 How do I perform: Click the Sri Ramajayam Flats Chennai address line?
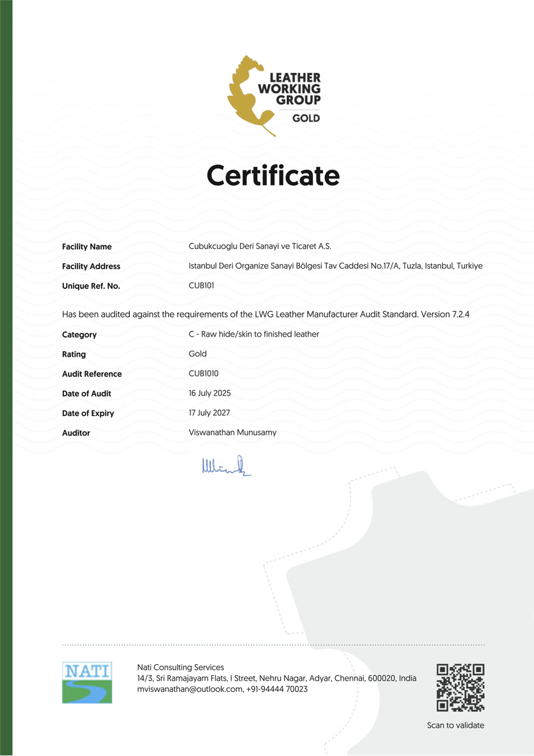coord(277,678)
